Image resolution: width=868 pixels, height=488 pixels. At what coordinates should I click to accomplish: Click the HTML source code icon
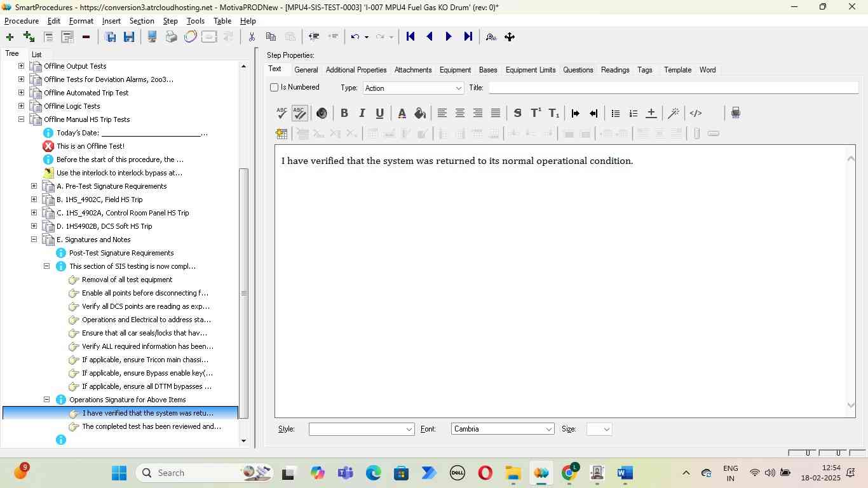click(x=696, y=113)
